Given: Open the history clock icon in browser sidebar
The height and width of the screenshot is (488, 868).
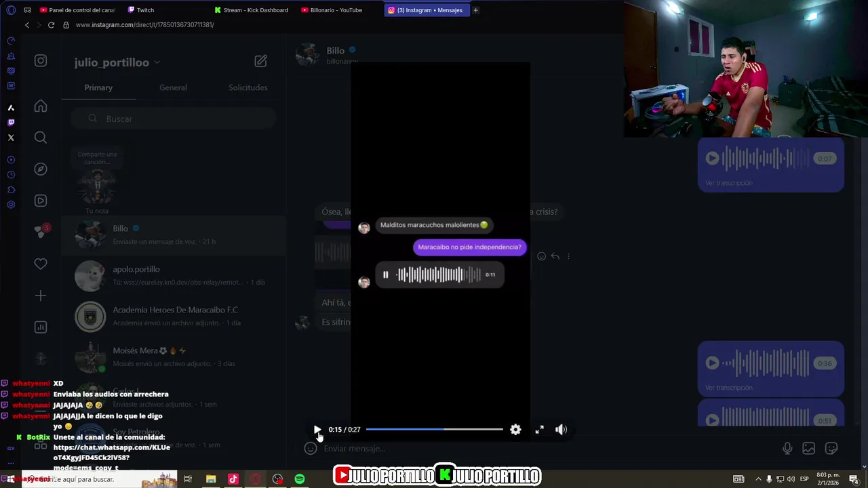Looking at the screenshot, I should (x=11, y=175).
